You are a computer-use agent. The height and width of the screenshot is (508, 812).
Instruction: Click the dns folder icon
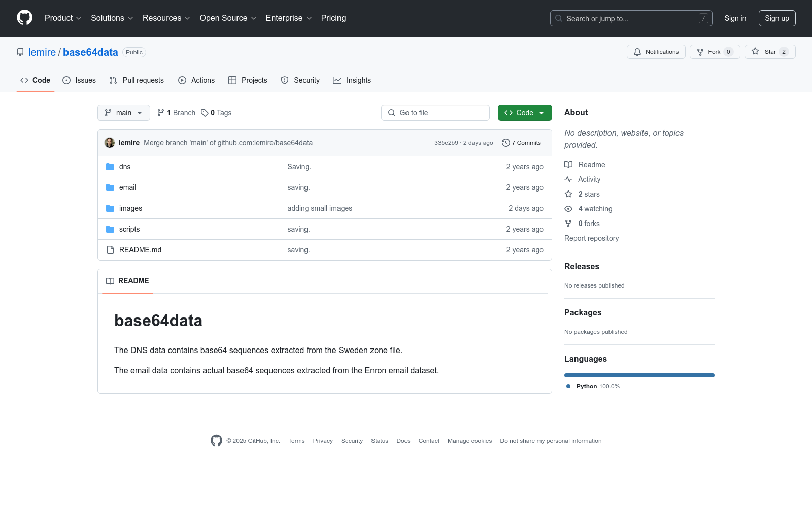[110, 167]
